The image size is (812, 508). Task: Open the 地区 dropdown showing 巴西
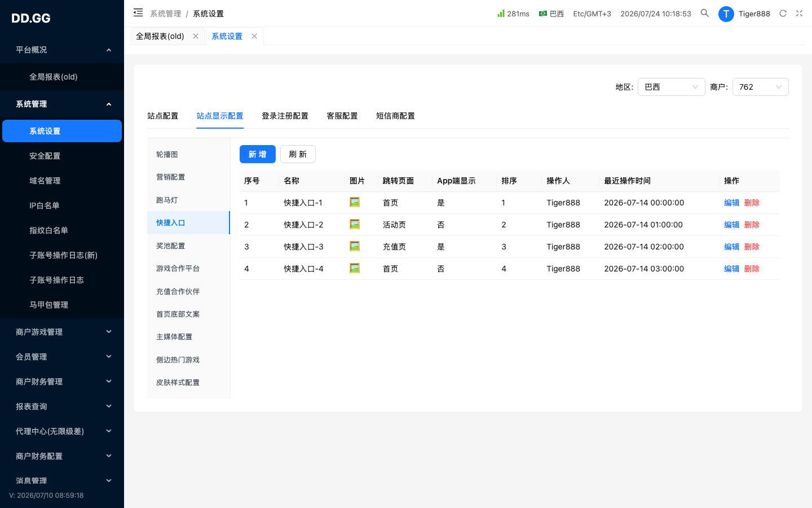pos(671,87)
